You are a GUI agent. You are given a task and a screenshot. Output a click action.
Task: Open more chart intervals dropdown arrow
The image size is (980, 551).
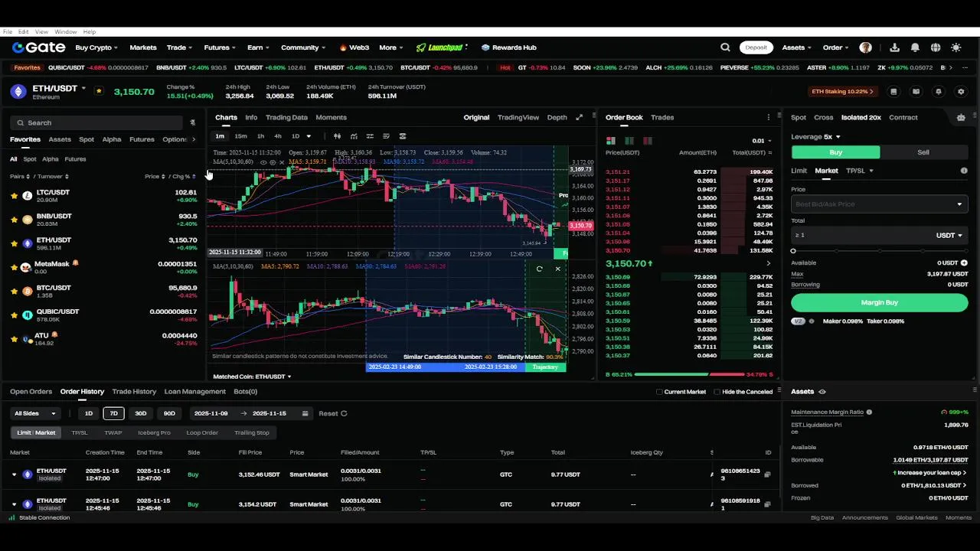(x=309, y=136)
